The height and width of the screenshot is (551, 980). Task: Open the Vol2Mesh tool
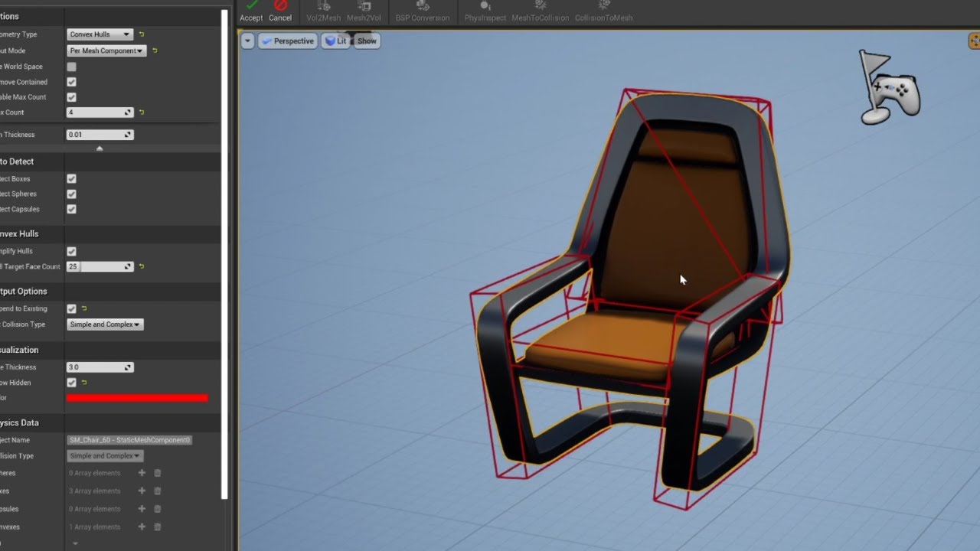coord(323,11)
